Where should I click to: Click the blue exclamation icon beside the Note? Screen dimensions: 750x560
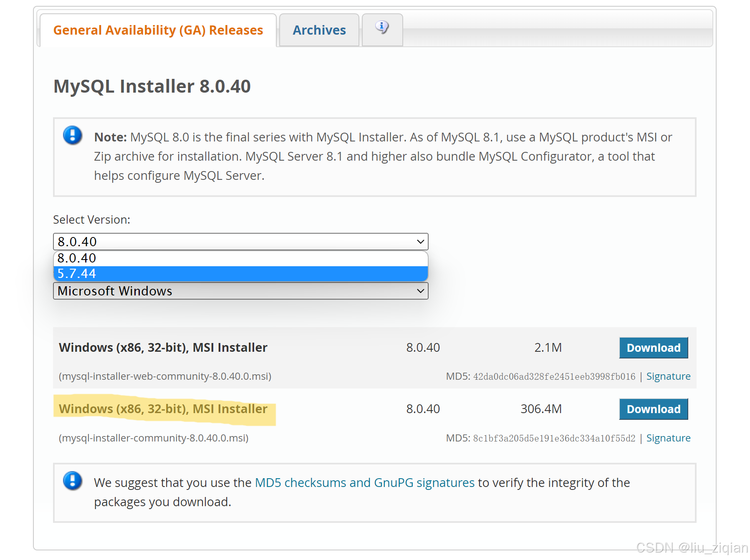coord(73,135)
